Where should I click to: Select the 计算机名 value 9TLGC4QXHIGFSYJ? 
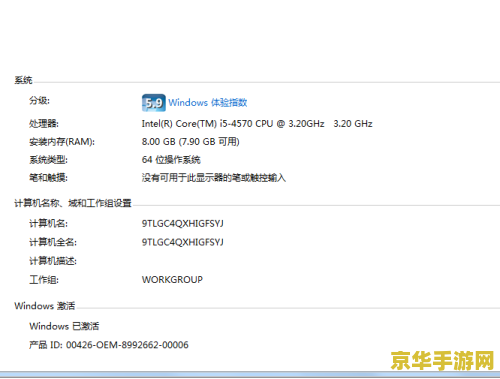tap(183, 223)
